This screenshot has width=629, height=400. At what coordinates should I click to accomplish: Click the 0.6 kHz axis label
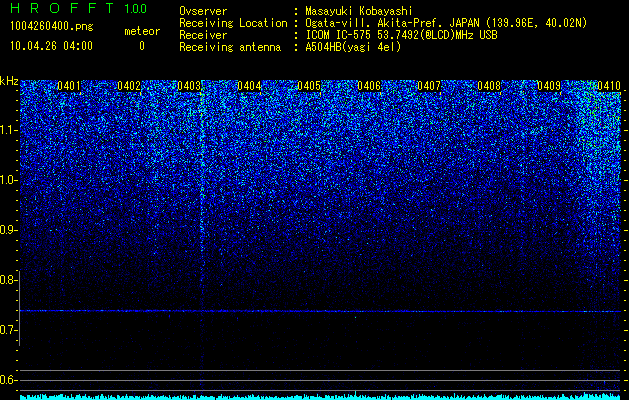(x=9, y=380)
